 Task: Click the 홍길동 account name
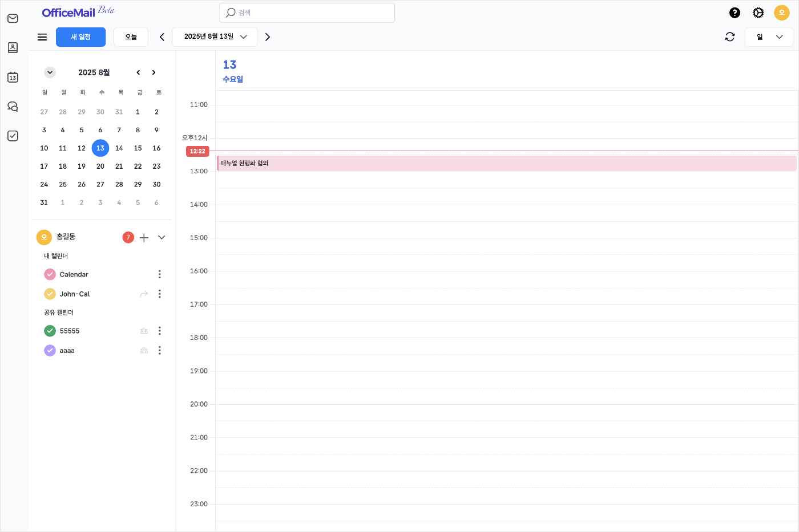point(66,237)
